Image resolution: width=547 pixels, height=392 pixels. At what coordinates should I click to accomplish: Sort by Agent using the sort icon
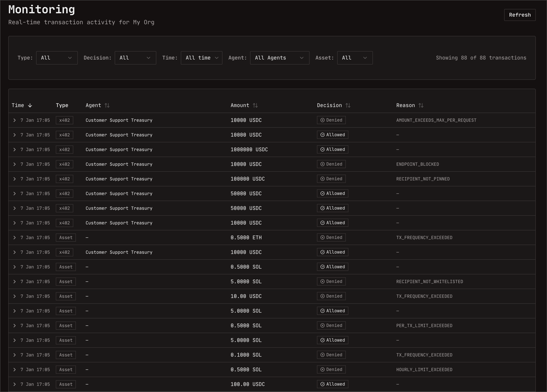coord(107,106)
